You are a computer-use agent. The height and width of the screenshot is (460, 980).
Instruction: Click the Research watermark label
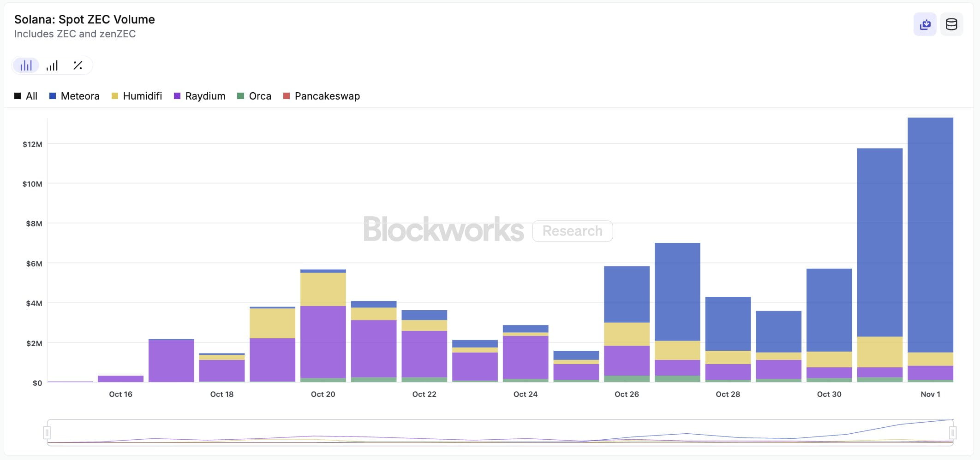coord(572,231)
